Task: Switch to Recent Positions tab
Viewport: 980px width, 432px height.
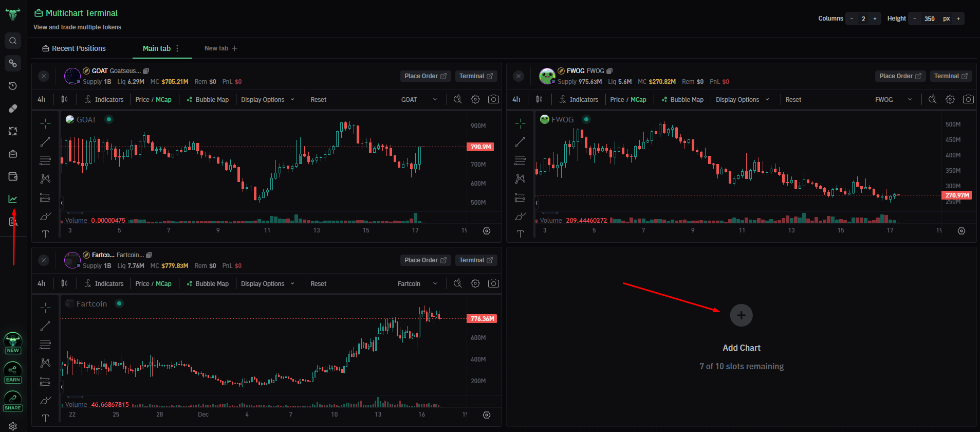Action: (73, 48)
